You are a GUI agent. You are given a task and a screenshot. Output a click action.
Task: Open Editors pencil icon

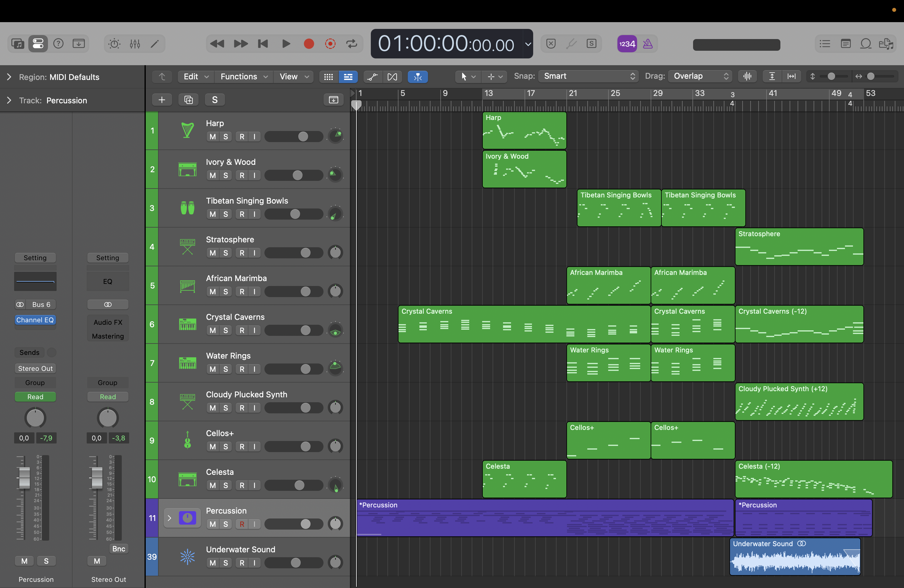pyautogui.click(x=155, y=44)
